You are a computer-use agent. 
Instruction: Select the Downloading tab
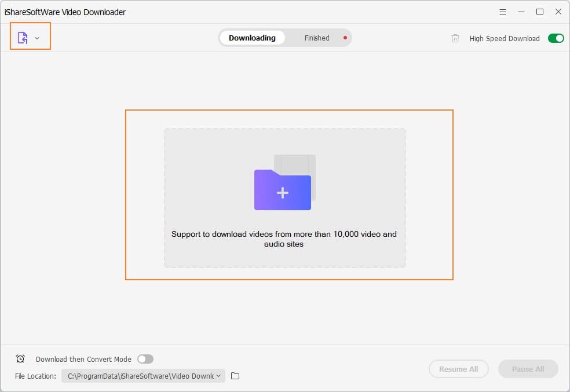tap(253, 38)
